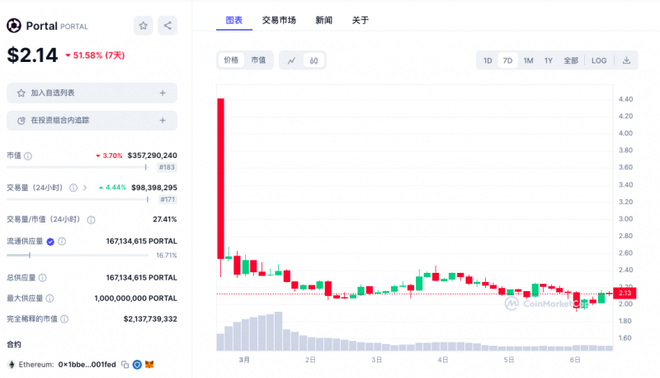Click the download chart data icon
This screenshot has height=378, width=660.
point(626,61)
